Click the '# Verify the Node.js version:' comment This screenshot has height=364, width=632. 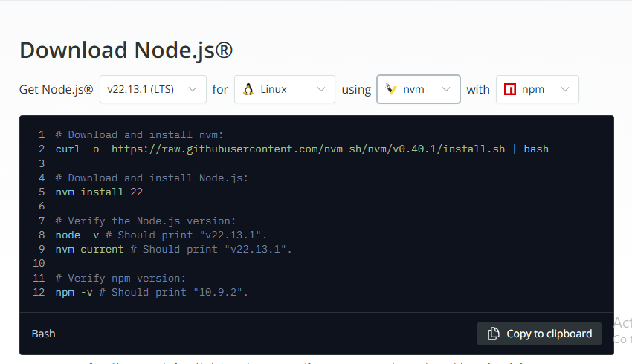[x=146, y=221]
